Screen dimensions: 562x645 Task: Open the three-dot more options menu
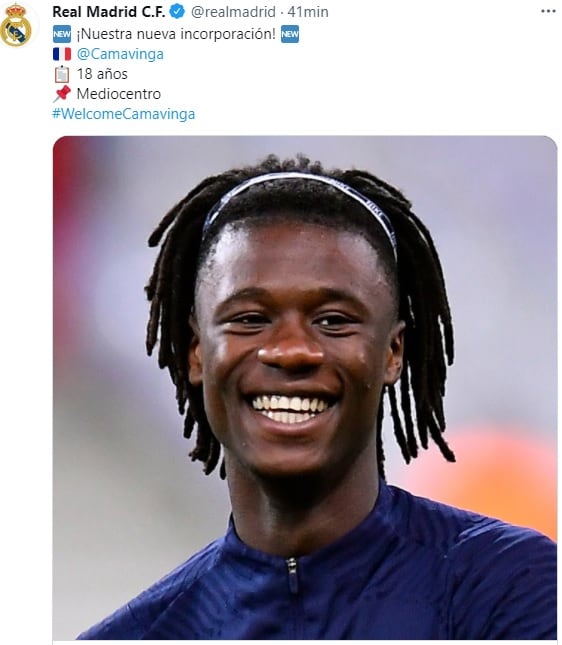(548, 12)
